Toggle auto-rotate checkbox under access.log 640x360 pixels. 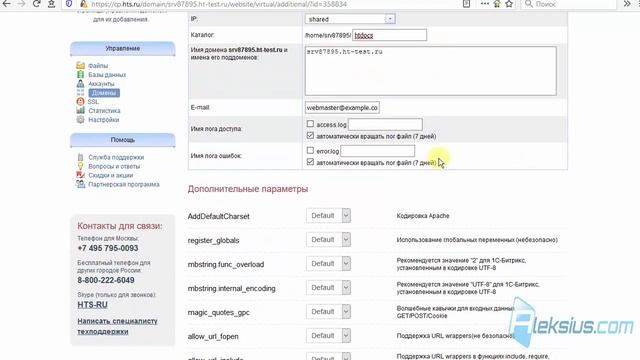coord(310,136)
